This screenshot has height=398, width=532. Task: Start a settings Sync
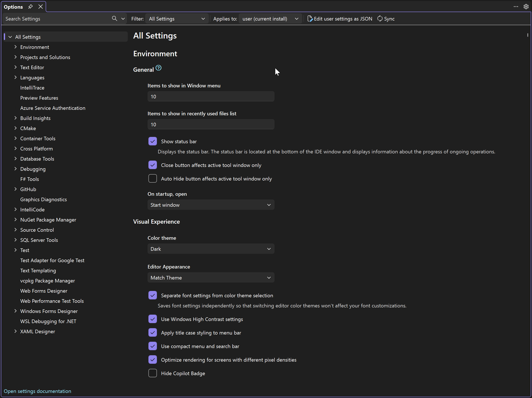[x=385, y=19]
